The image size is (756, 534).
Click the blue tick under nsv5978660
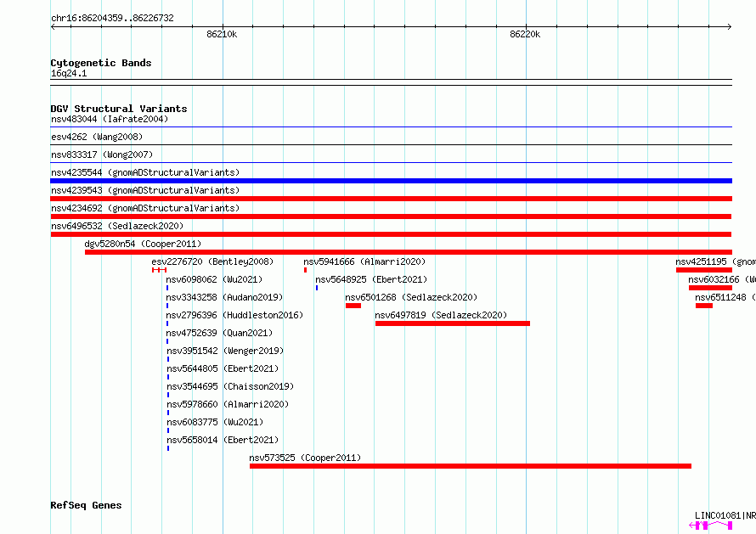168,413
